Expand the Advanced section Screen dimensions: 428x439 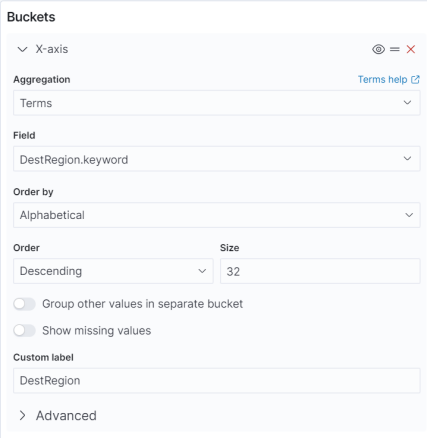58,415
